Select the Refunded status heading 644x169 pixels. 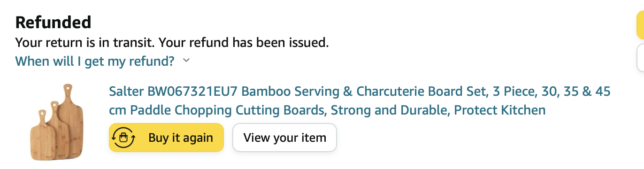point(53,22)
